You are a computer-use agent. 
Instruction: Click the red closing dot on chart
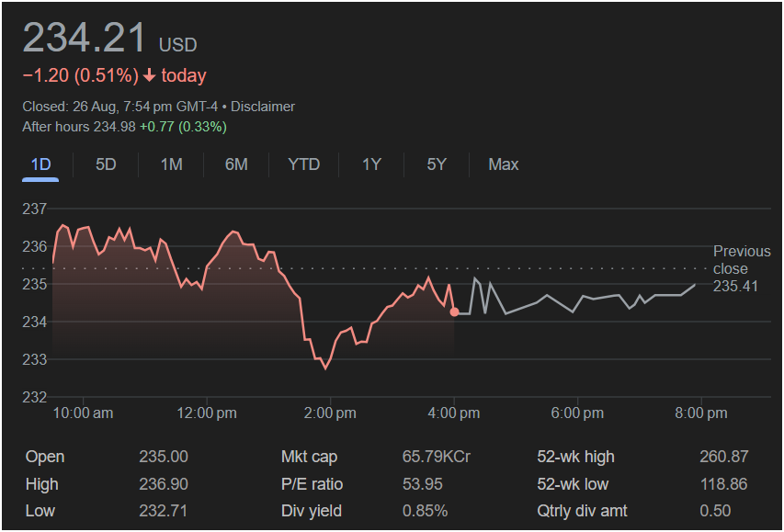[x=454, y=311]
